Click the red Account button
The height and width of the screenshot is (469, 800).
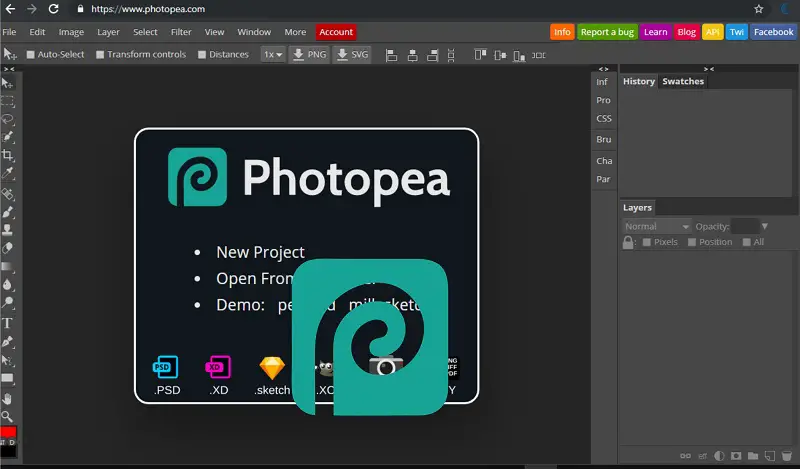[336, 32]
